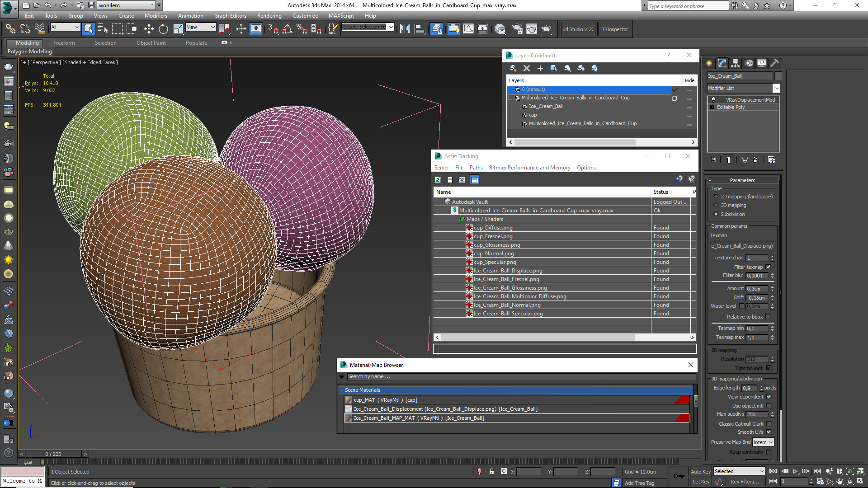Select the 2D mapping (landscape) radio
Viewport: 868px width, 488px height.
pos(716,197)
